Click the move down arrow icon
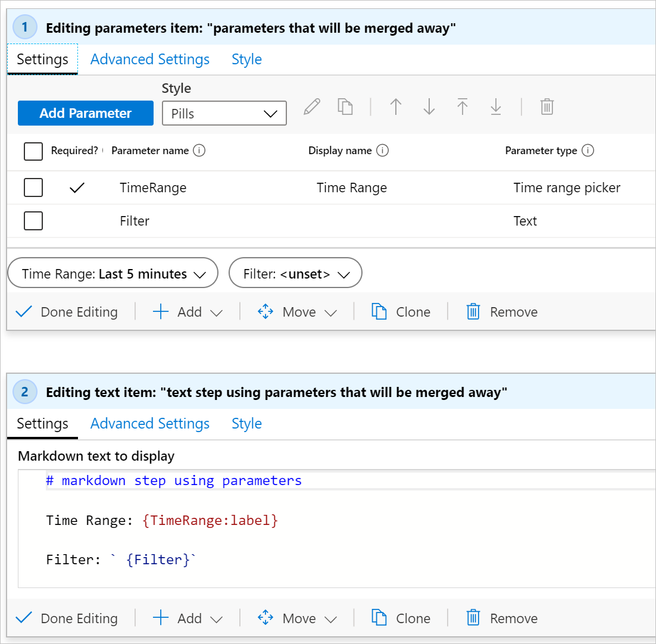This screenshot has height=644, width=656. (x=429, y=107)
